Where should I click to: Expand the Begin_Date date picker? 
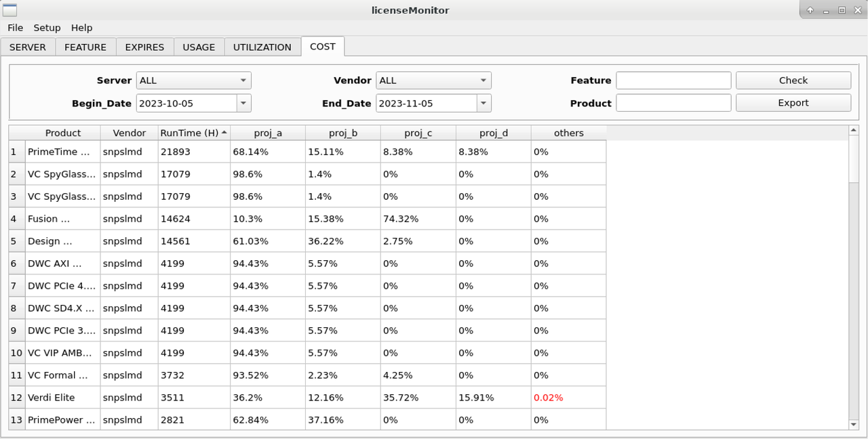point(243,103)
